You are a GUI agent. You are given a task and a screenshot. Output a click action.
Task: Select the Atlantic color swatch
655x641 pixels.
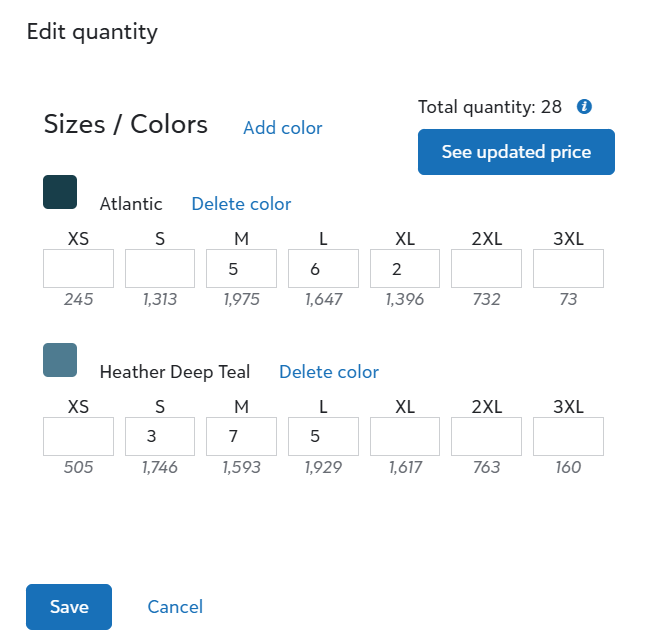tap(60, 192)
